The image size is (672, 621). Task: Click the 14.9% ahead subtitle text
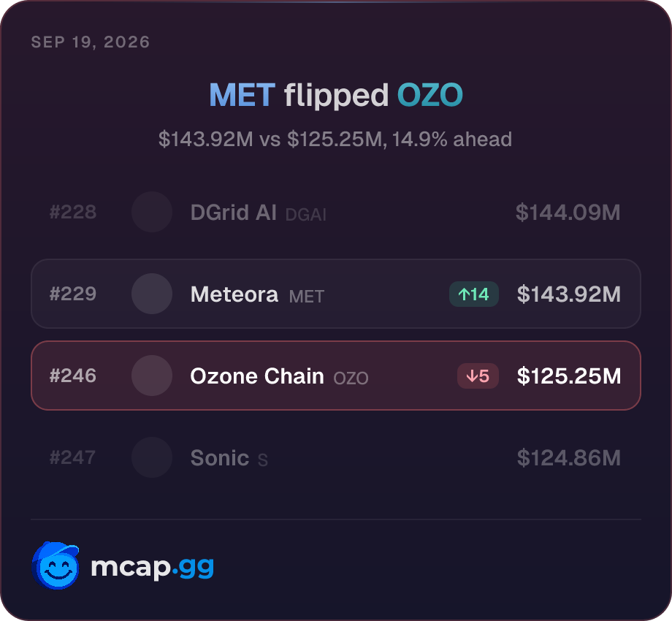(x=452, y=140)
